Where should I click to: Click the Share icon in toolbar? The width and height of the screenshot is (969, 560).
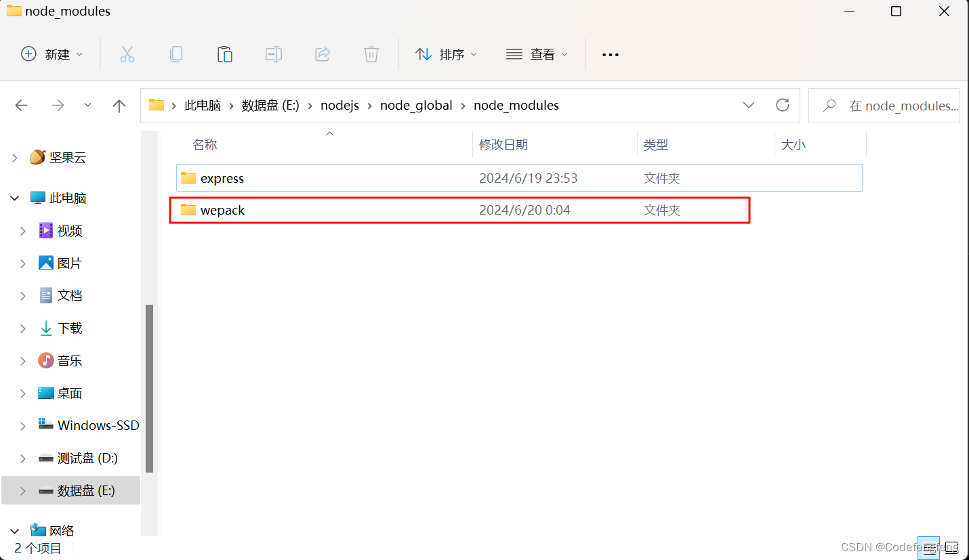323,54
